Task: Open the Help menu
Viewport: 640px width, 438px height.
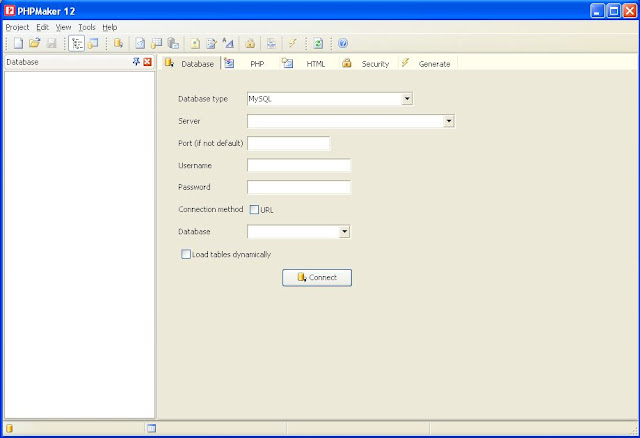Action: 110,27
